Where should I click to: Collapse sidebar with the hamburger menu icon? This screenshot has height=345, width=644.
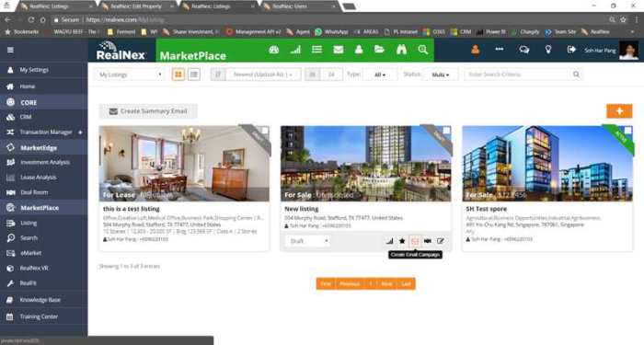[10, 50]
